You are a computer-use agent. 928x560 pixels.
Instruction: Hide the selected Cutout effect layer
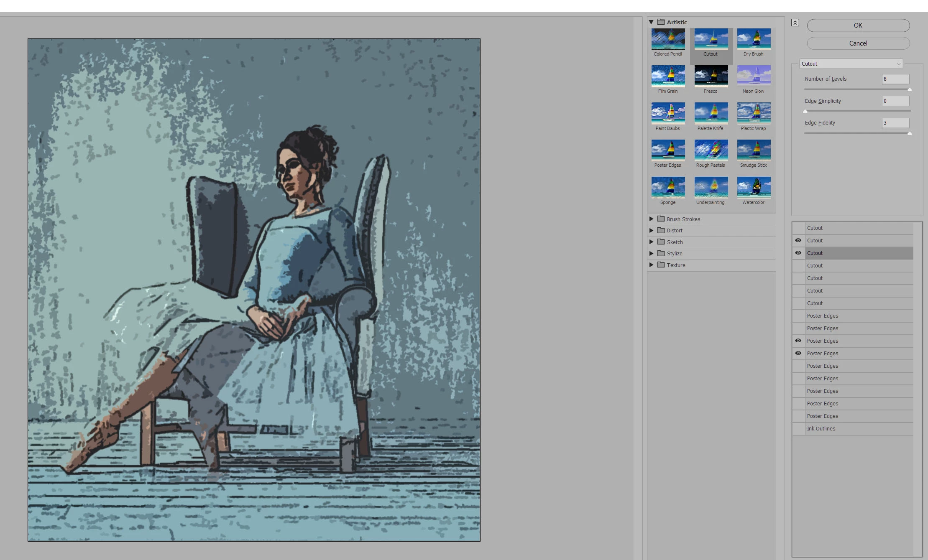(798, 253)
